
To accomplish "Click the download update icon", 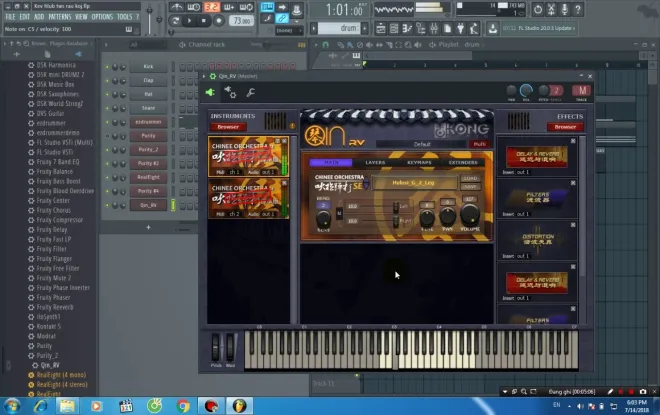I will click(492, 29).
